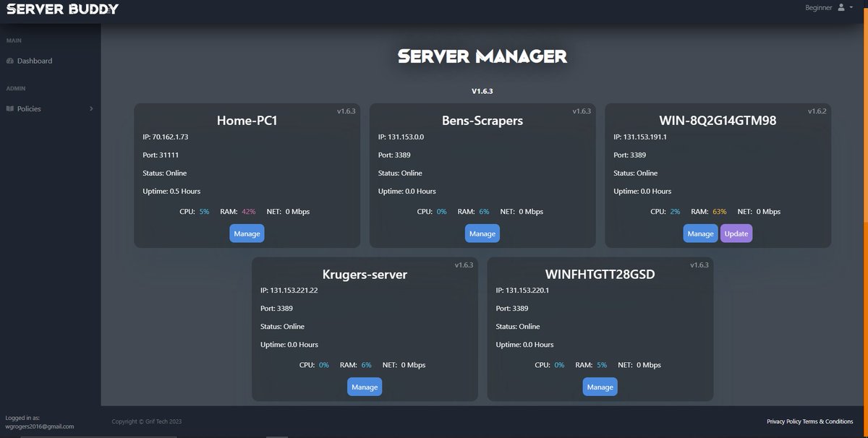
Task: Click the Server Buddy logo
Action: tap(62, 9)
